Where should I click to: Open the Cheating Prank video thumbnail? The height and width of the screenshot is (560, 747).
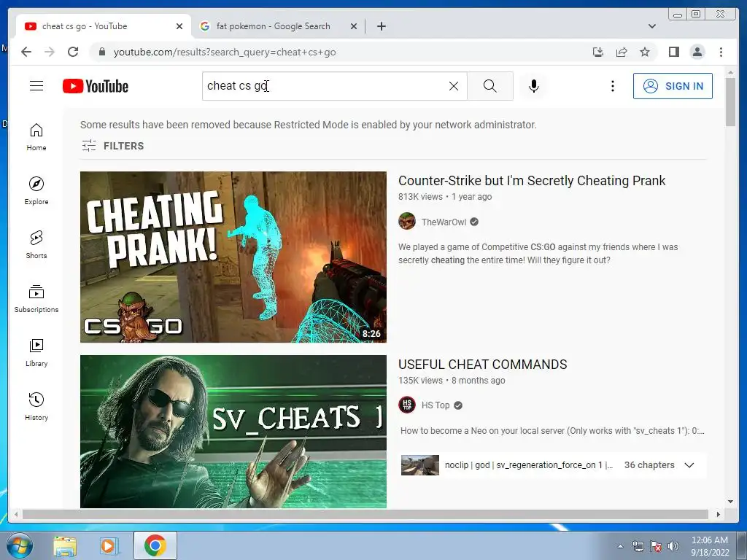coord(233,257)
